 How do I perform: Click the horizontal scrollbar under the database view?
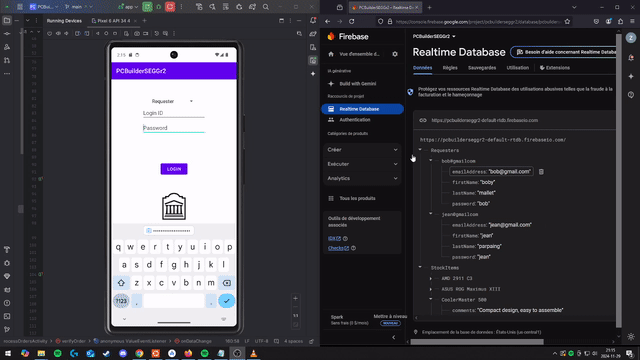click(x=477, y=342)
